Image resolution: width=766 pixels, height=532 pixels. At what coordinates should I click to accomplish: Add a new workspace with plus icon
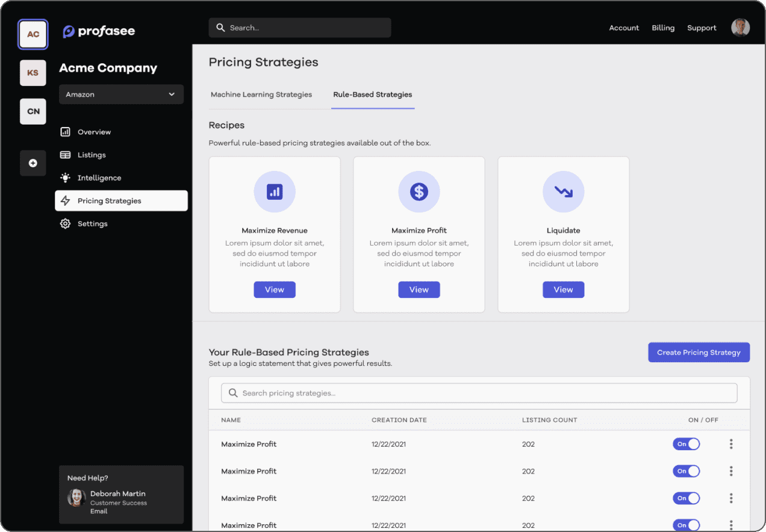pyautogui.click(x=33, y=163)
